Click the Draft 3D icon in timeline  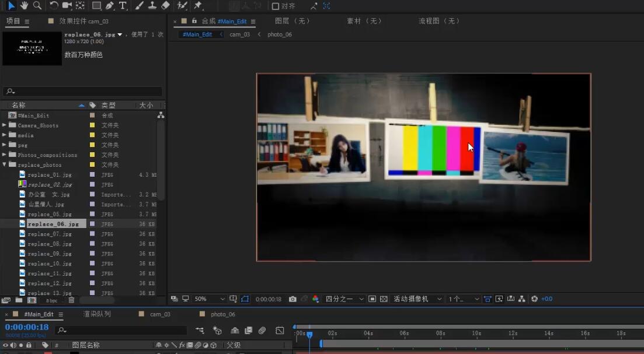217,330
